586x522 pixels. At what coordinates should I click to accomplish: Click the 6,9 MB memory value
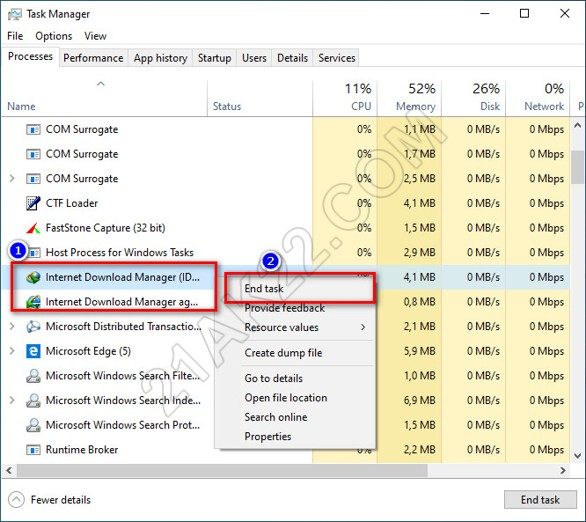pyautogui.click(x=420, y=401)
